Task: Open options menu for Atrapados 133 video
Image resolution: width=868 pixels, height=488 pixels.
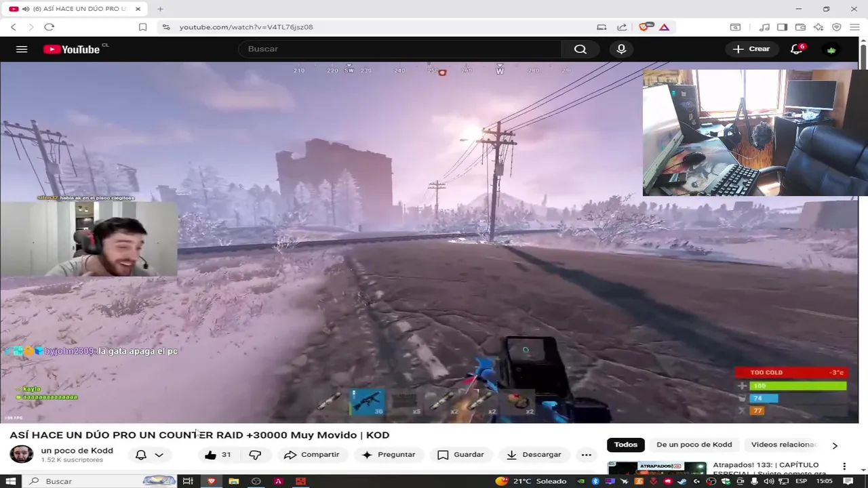Action: tap(844, 466)
